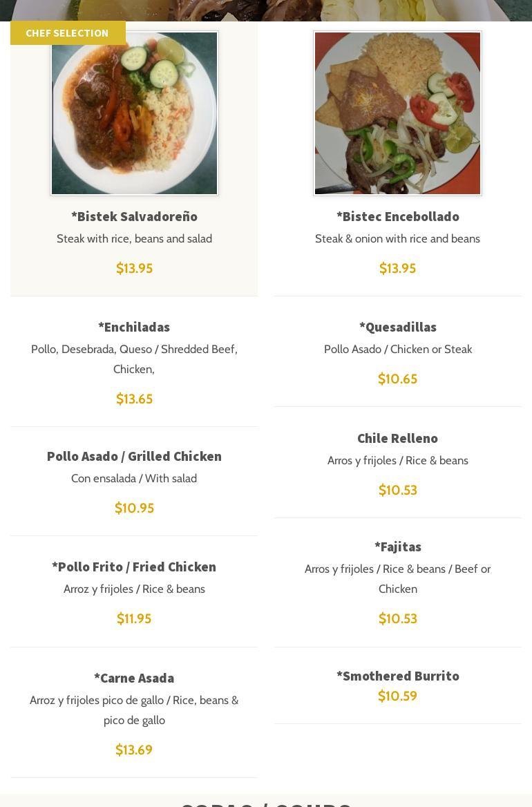The width and height of the screenshot is (532, 807).
Task: Click *Pollo Frito / Fried Chicken title
Action: 134,567
